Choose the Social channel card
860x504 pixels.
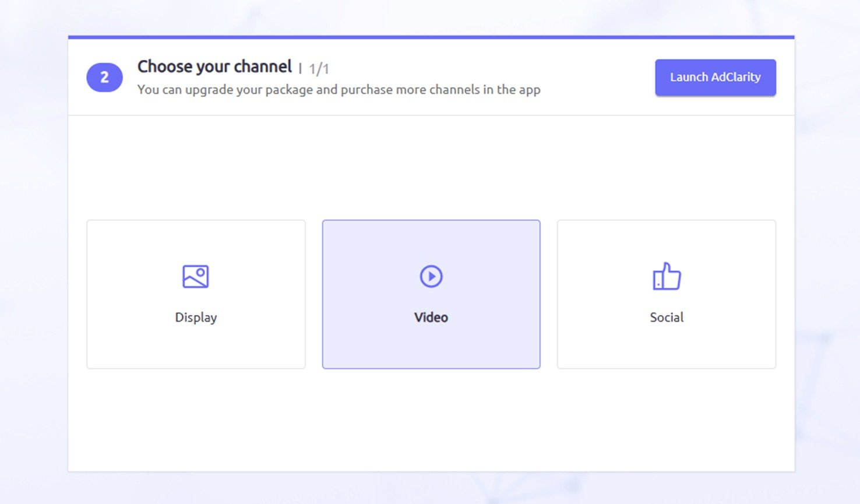pyautogui.click(x=666, y=294)
